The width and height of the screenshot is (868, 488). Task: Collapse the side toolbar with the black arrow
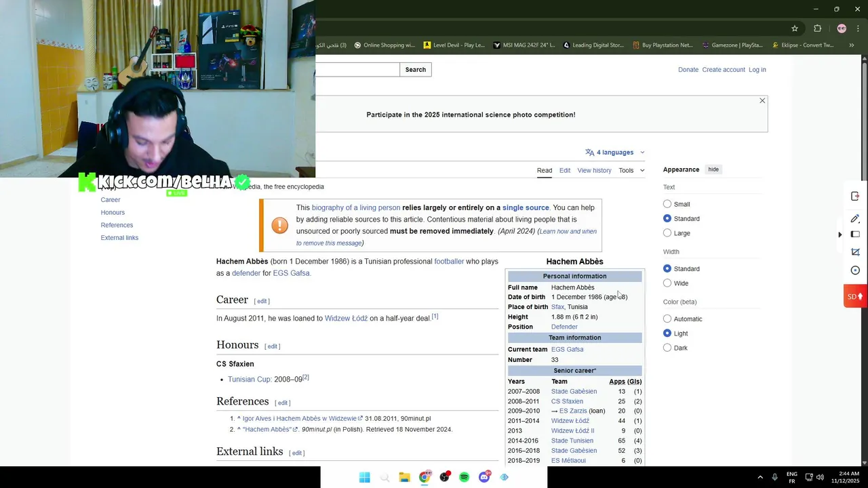coord(840,235)
